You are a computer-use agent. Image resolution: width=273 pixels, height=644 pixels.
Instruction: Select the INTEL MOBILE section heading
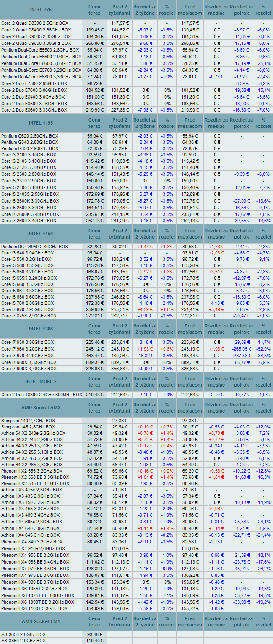(41, 382)
